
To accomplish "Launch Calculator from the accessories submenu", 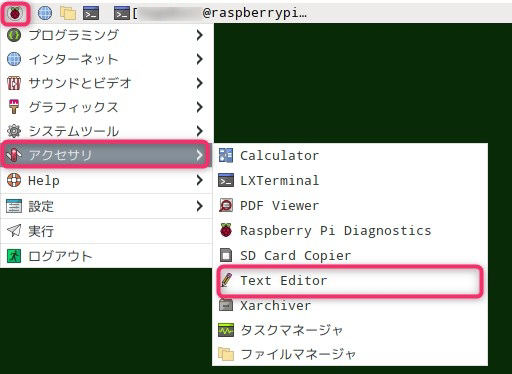I will 350,155.
